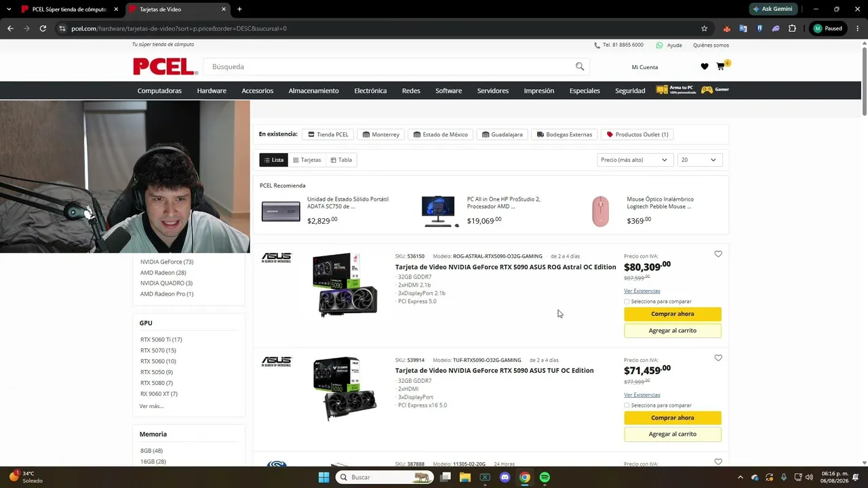This screenshot has height=488, width=868.
Task: Open the shopping cart icon
Action: 720,66
